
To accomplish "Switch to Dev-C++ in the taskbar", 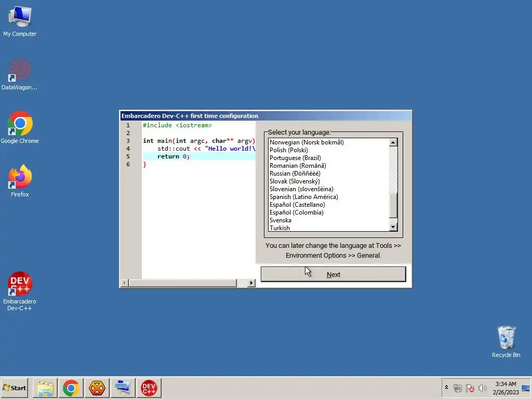I will click(149, 388).
